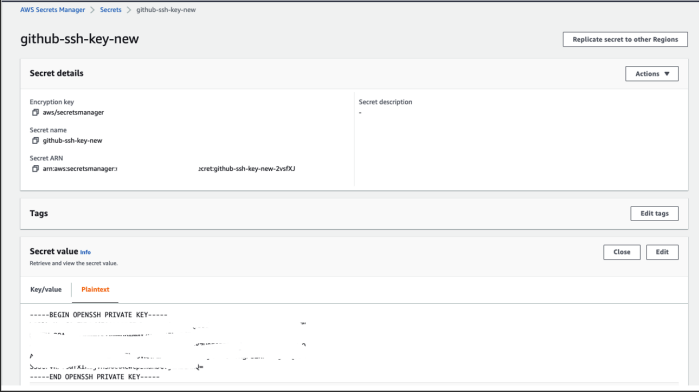Click the Secret description label
This screenshot has width=699, height=392.
[x=385, y=102]
